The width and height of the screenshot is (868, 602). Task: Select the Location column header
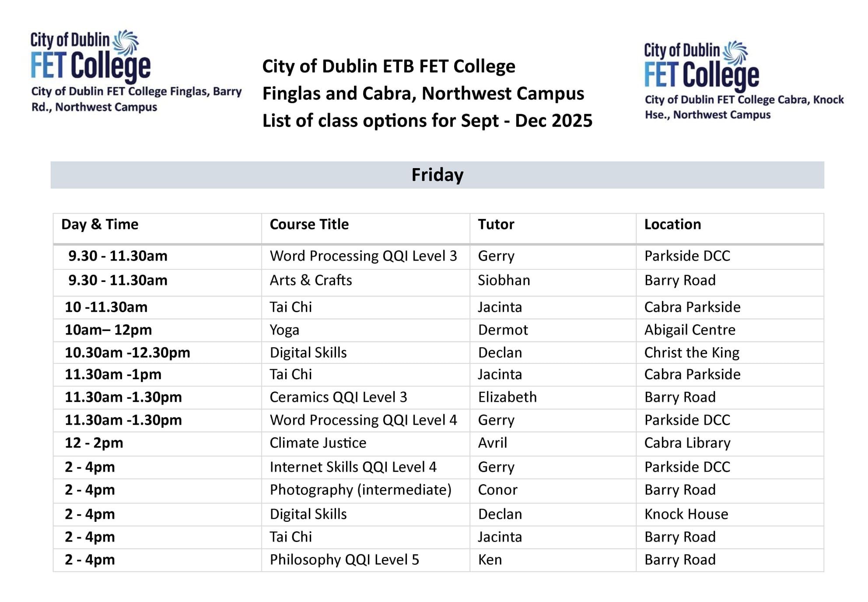pos(672,225)
